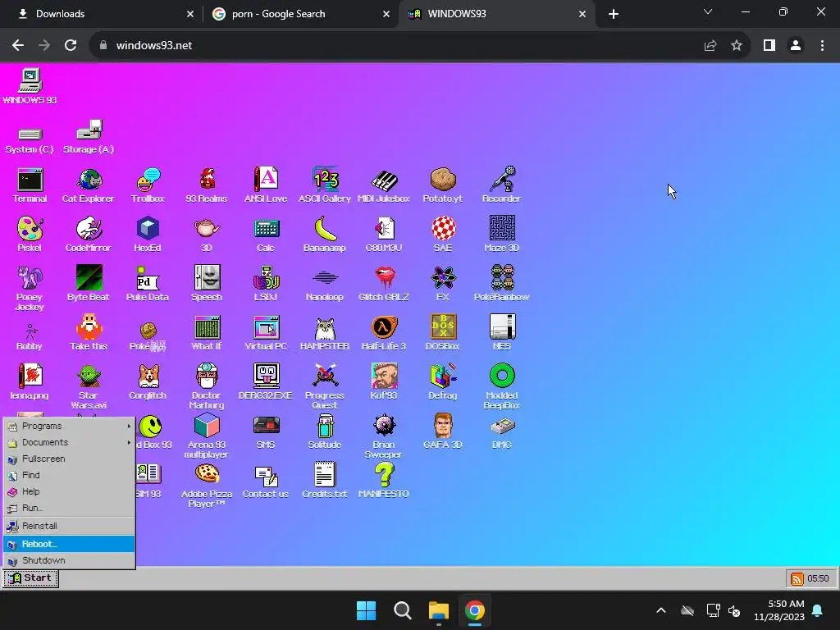Reload the windows93.net page
Viewport: 840px width, 630px height.
coord(71,46)
